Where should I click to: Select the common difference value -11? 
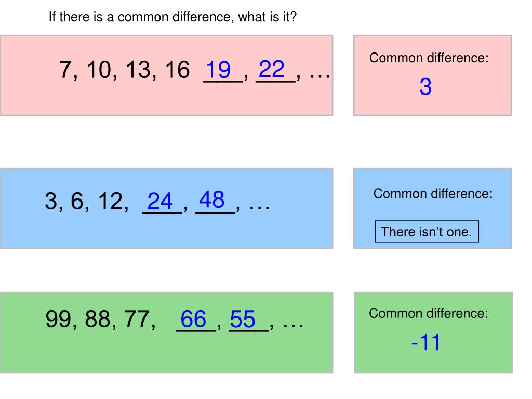[x=425, y=342]
